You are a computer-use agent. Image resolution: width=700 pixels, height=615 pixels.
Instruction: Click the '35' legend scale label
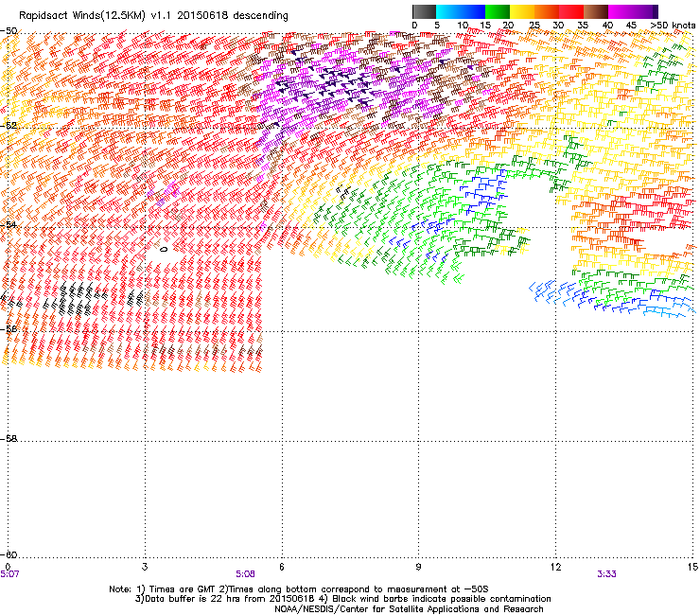pos(583,26)
